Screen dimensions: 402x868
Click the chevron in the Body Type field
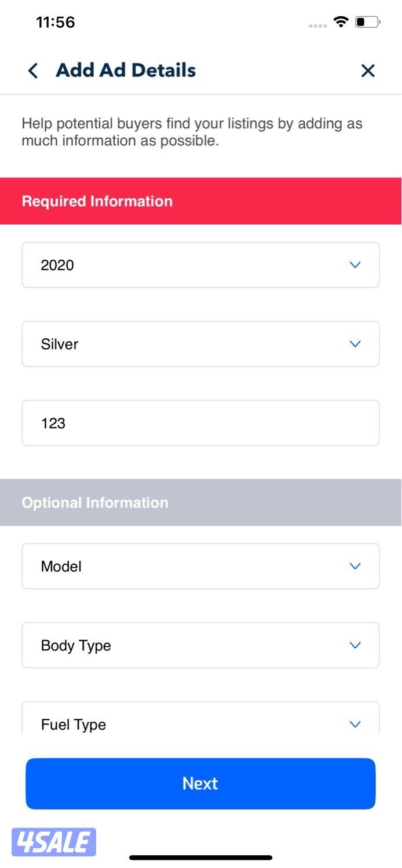point(355,646)
